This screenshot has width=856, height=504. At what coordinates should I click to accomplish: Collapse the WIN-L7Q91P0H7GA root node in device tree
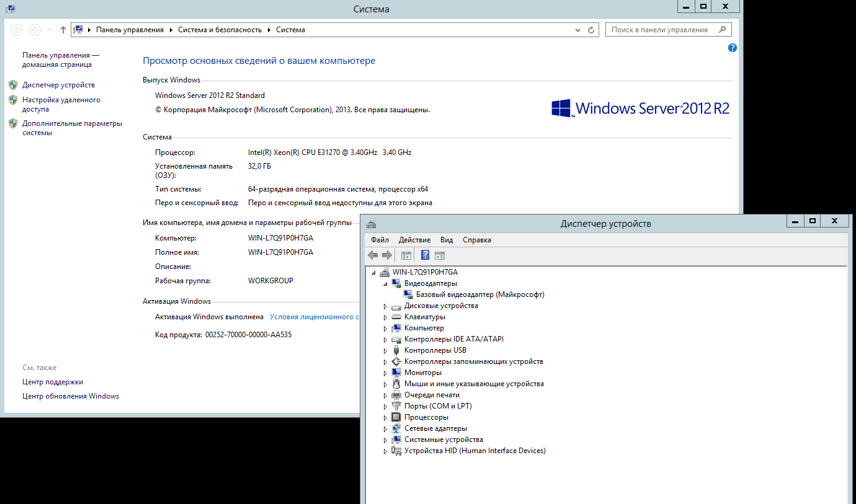373,273
